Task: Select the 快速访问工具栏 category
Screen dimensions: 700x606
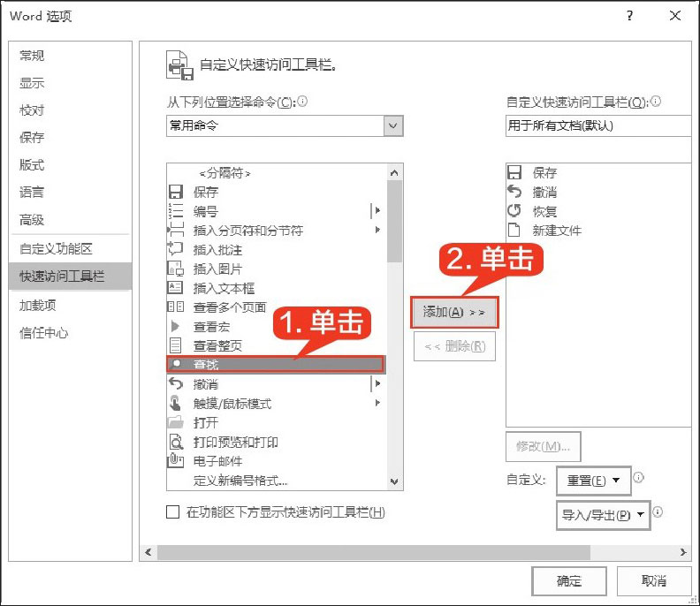Action: coord(70,276)
